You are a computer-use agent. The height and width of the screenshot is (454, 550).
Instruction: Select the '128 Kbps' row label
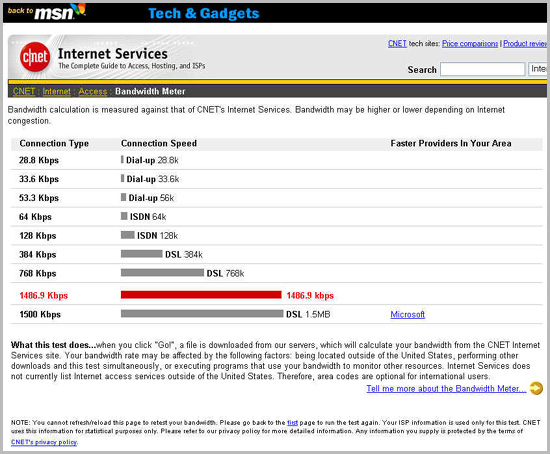38,236
